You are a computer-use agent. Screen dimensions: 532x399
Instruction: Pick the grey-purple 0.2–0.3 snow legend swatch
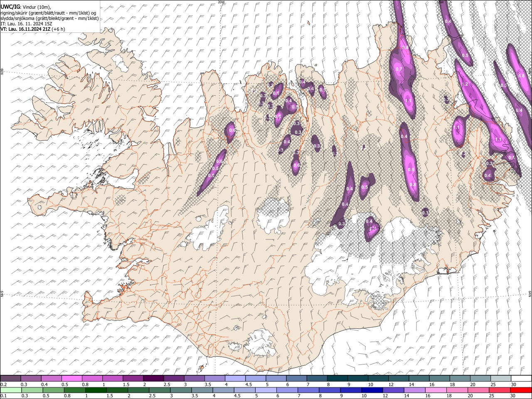(10, 378)
